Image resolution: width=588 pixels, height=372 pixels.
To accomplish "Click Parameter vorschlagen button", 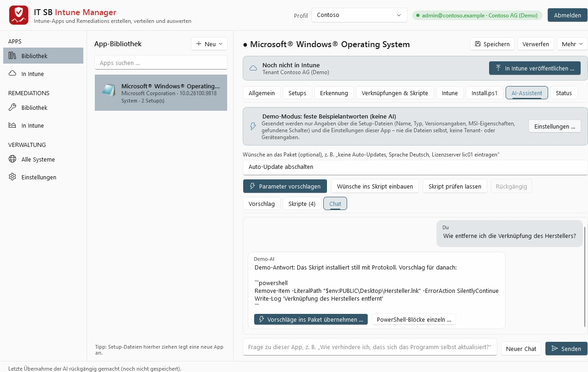I will coord(285,186).
